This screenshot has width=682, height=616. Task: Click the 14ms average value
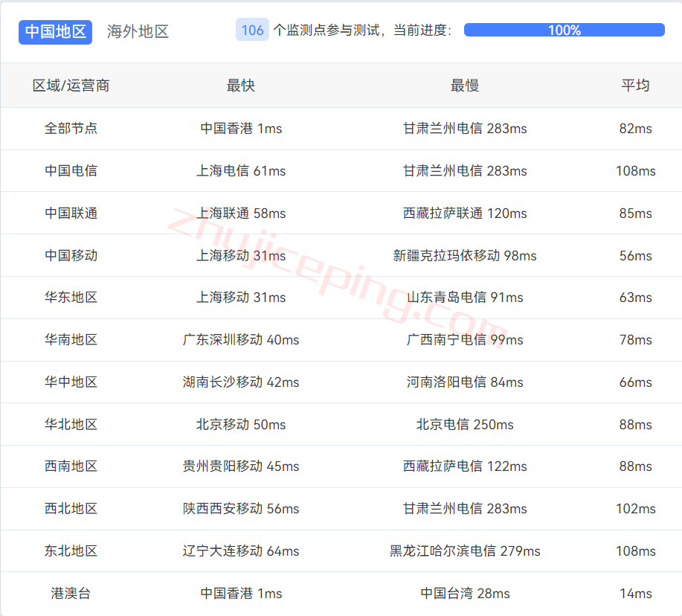coord(635,593)
